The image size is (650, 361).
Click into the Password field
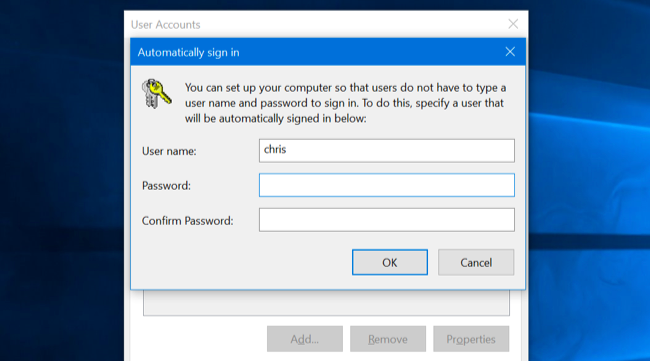tap(387, 185)
